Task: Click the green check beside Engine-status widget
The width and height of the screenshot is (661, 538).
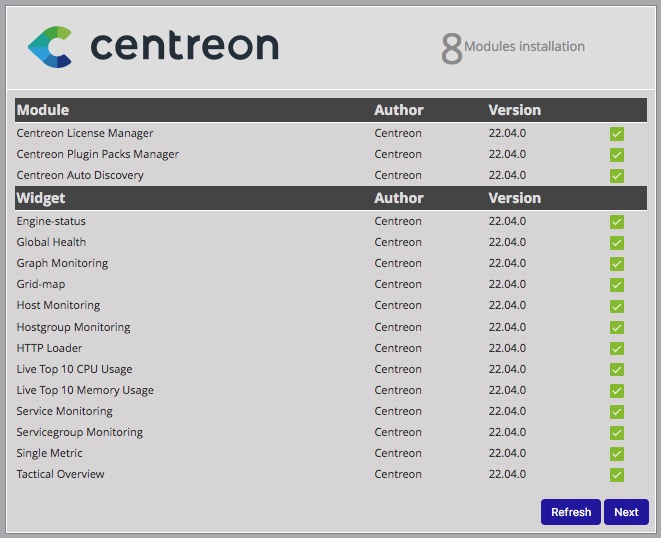Action: pyautogui.click(x=617, y=222)
